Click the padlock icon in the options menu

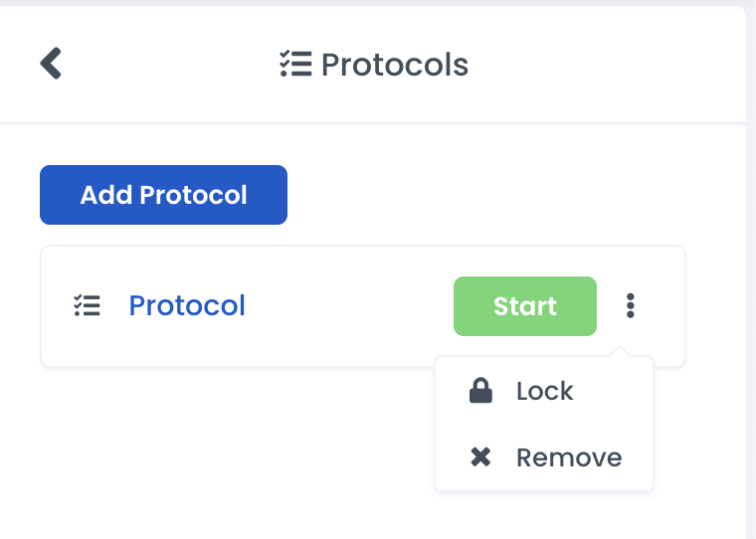480,391
